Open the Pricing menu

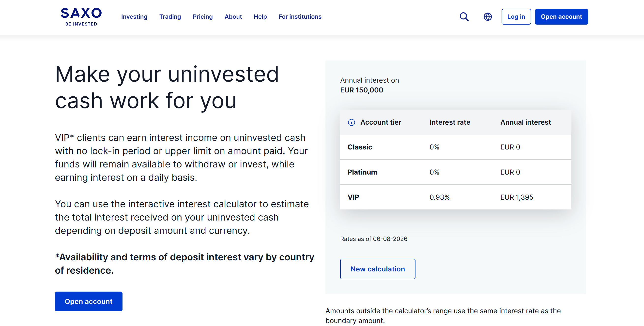point(202,17)
